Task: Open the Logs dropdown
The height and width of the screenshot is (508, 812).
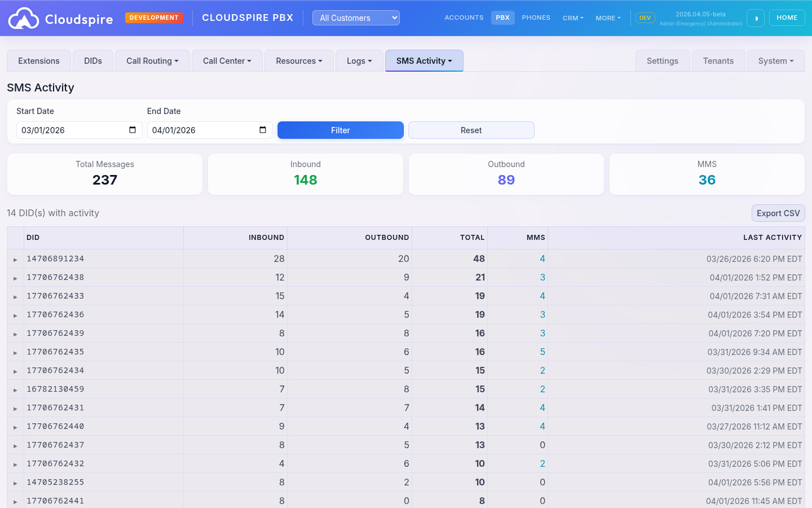Action: point(359,60)
